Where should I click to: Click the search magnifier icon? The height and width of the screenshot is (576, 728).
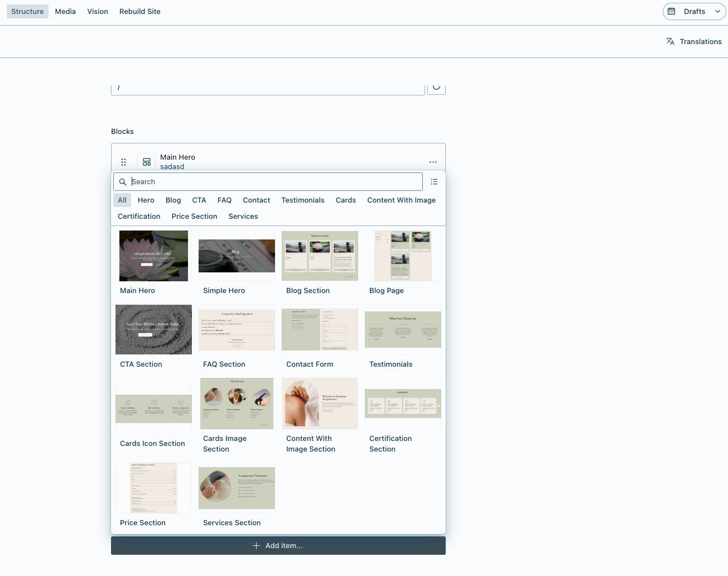[123, 182]
